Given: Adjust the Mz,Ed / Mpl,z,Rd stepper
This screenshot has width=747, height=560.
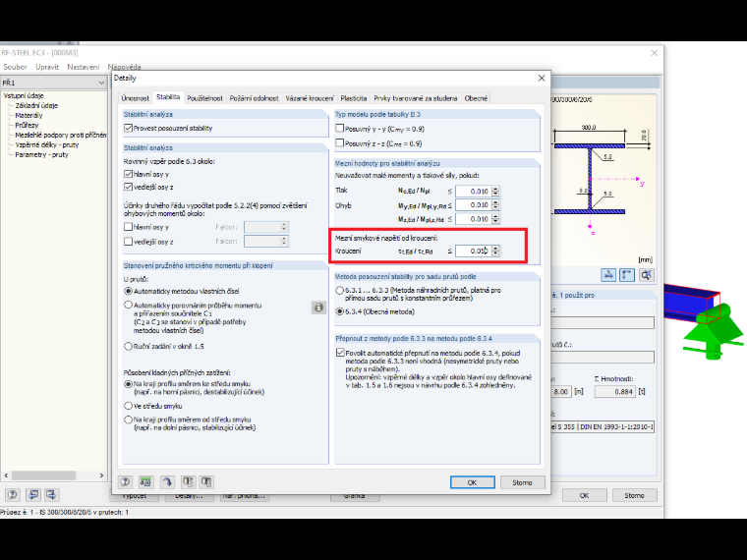Looking at the screenshot, I should pos(496,219).
